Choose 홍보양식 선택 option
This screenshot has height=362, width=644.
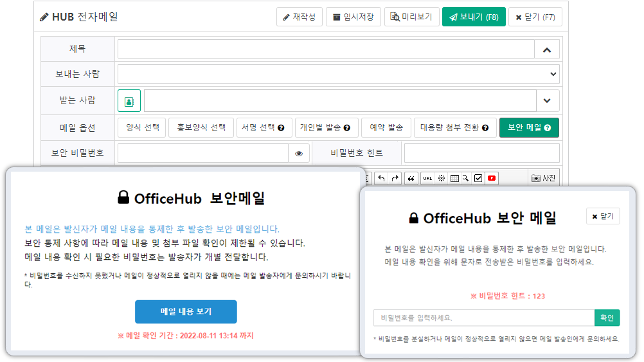(x=201, y=128)
